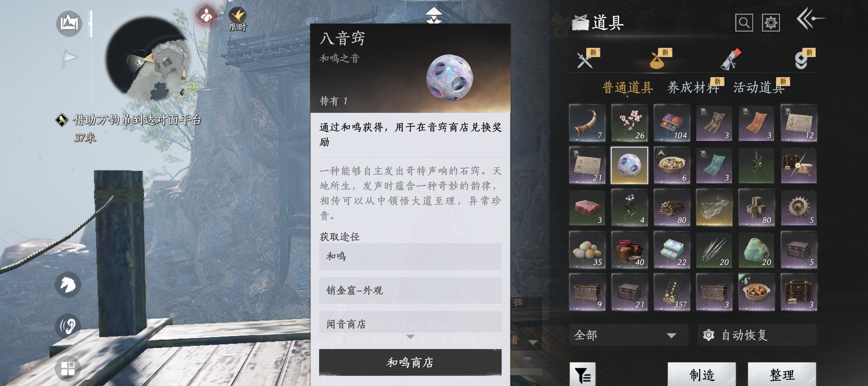Click the 制造 craft button
The height and width of the screenshot is (386, 868).
[x=702, y=374]
